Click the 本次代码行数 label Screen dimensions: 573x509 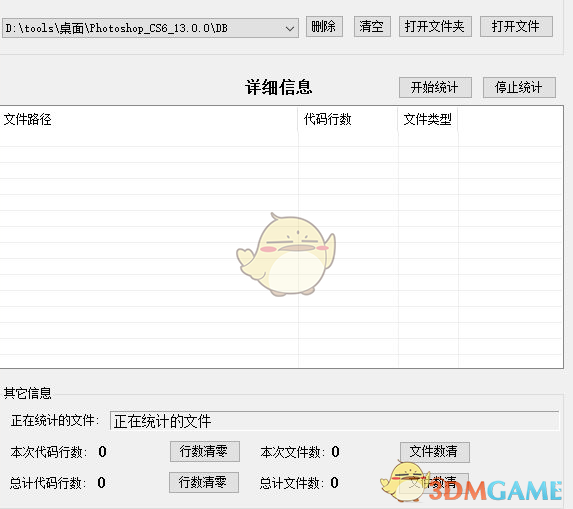coord(49,452)
